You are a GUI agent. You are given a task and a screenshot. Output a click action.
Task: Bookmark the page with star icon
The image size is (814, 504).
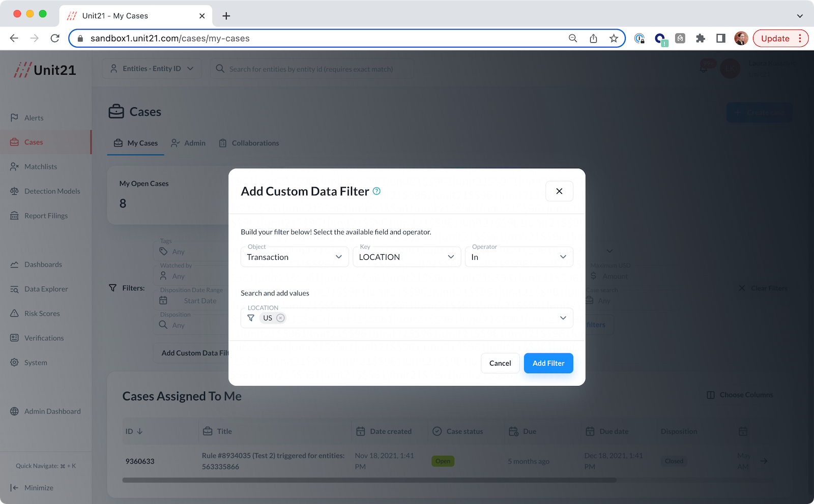(614, 38)
